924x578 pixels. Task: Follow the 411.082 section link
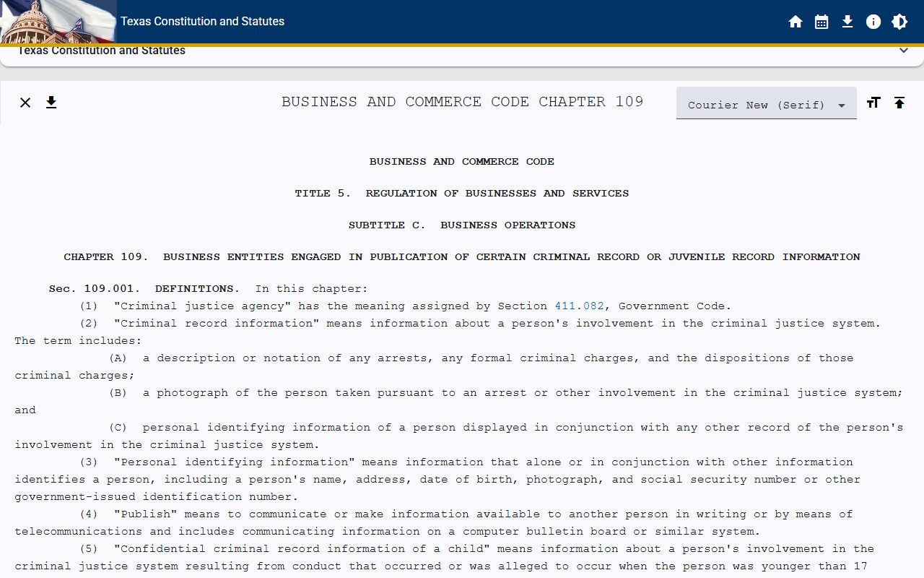pyautogui.click(x=579, y=306)
